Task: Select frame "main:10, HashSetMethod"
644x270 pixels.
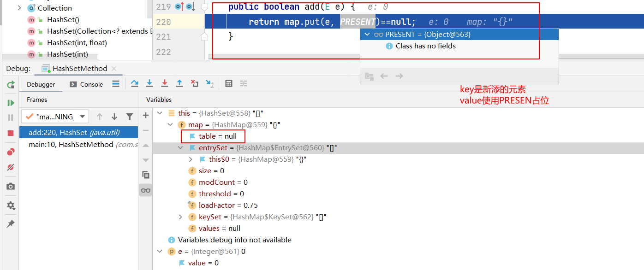Action: 78,144
